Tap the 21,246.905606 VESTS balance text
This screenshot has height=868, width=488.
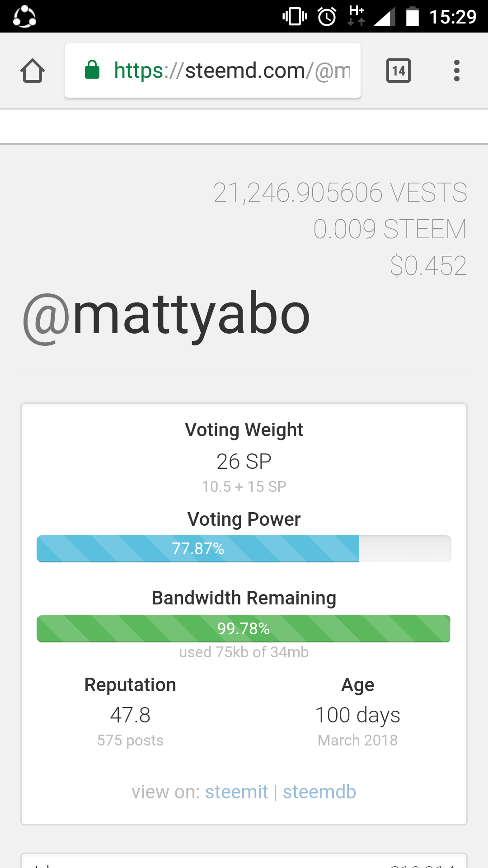340,193
